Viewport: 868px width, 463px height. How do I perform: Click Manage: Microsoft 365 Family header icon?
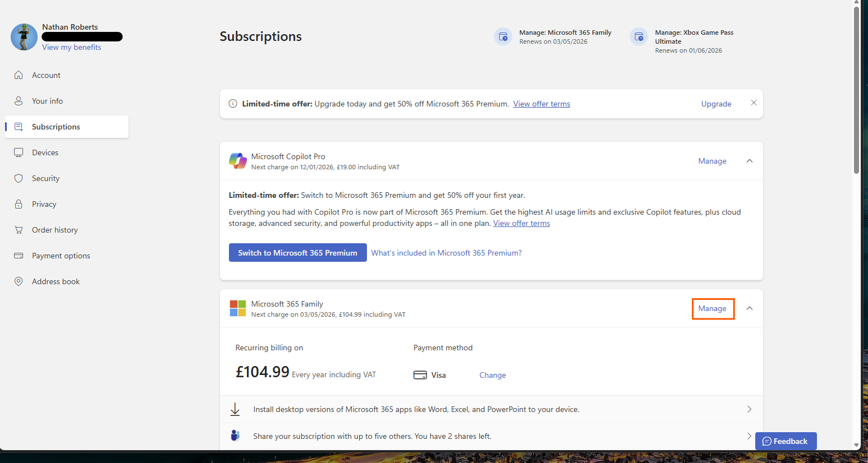[x=503, y=36]
